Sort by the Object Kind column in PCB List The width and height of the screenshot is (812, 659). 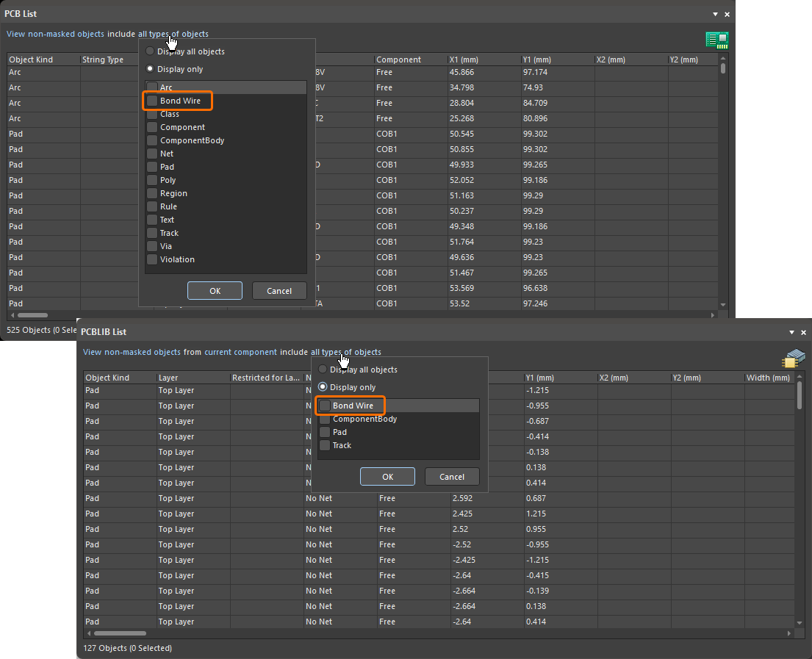31,60
